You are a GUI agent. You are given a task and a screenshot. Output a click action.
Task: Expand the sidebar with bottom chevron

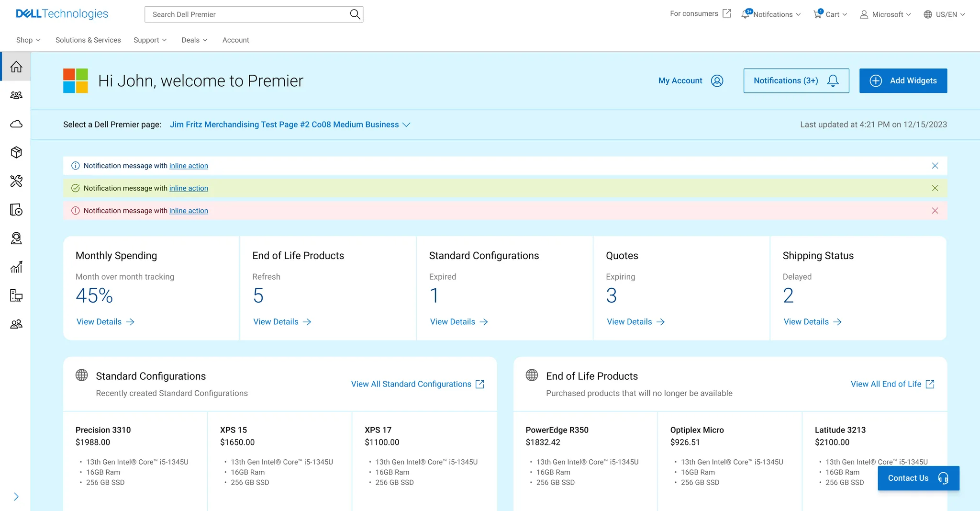coord(16,497)
